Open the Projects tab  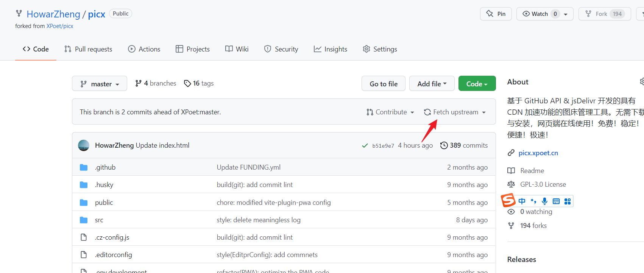click(193, 49)
